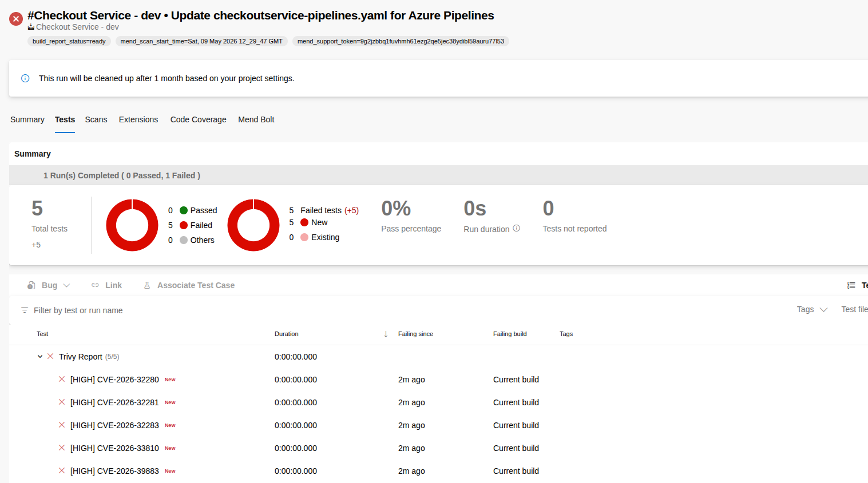Open the Tags filter dropdown

click(812, 309)
